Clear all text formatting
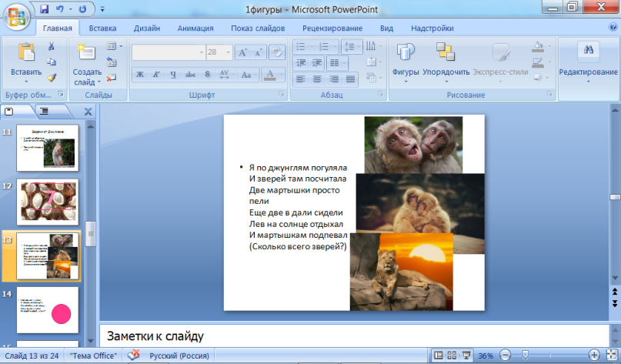The width and height of the screenshot is (621, 364). click(x=277, y=52)
